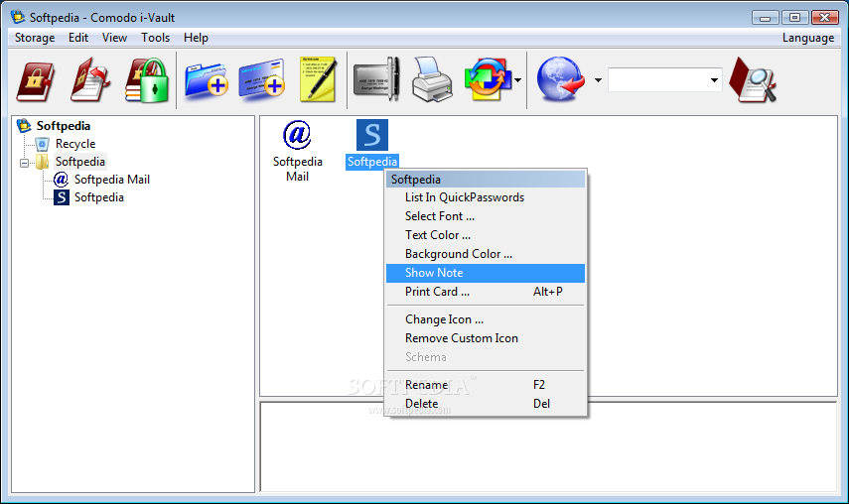Image resolution: width=849 pixels, height=504 pixels.
Task: Maximize the Comodo i-Vault window
Action: coord(794,17)
